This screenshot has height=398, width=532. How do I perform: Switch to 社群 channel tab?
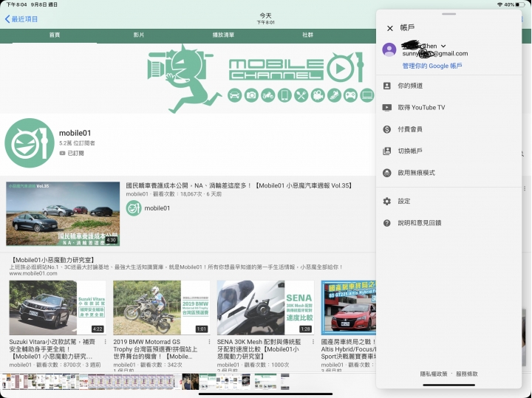[307, 35]
